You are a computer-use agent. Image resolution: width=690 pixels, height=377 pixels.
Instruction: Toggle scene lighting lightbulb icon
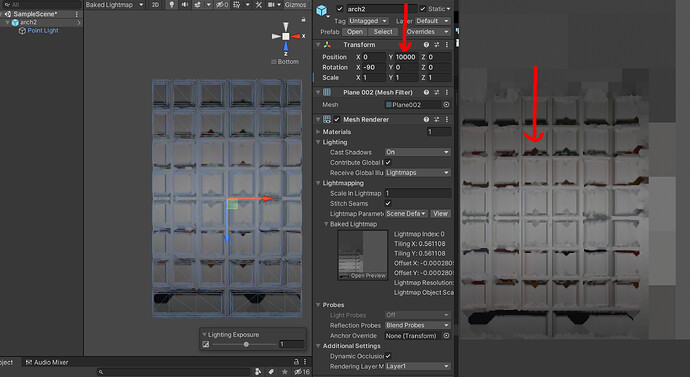(x=172, y=5)
